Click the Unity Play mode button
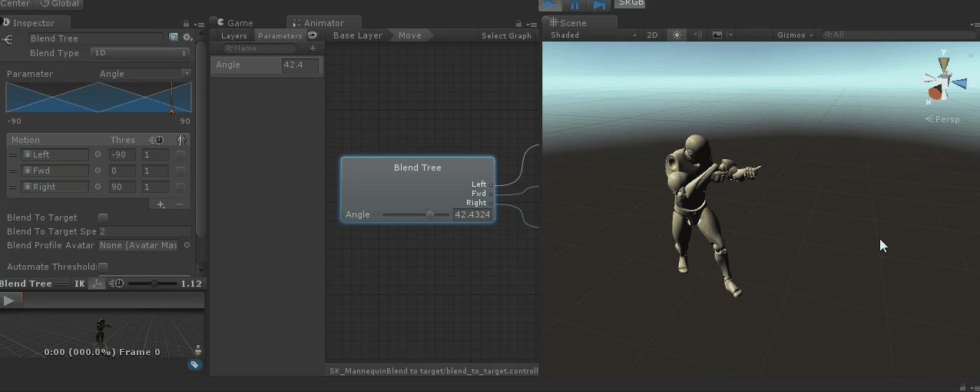 (x=550, y=5)
